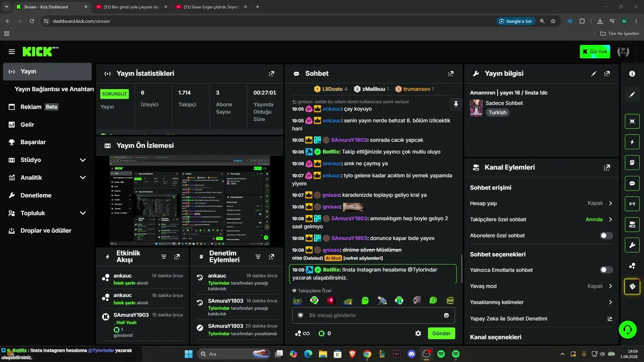644x362 pixels.
Task: Toggle the lightning activity widget in right sidebar
Action: click(632, 142)
